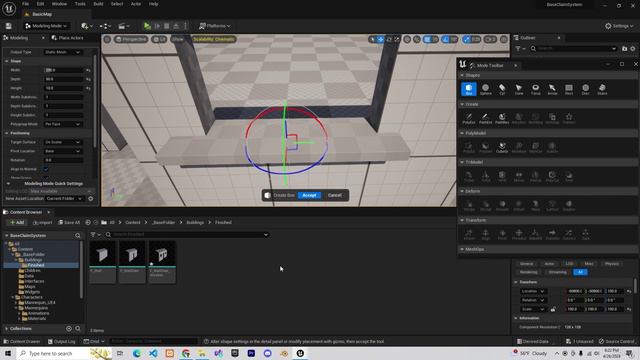
Task: Open Visual Studio Code from taskbar
Action: pos(153,353)
